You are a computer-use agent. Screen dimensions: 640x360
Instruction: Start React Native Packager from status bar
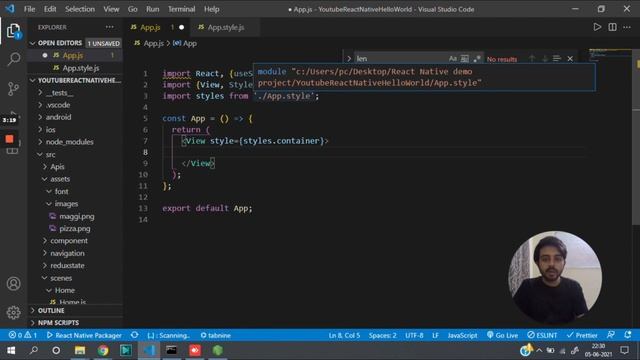pos(84,335)
